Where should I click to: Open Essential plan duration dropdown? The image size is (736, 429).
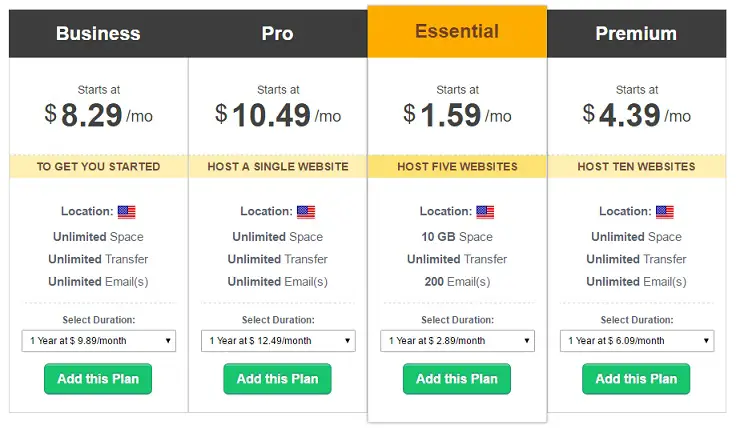click(x=458, y=341)
